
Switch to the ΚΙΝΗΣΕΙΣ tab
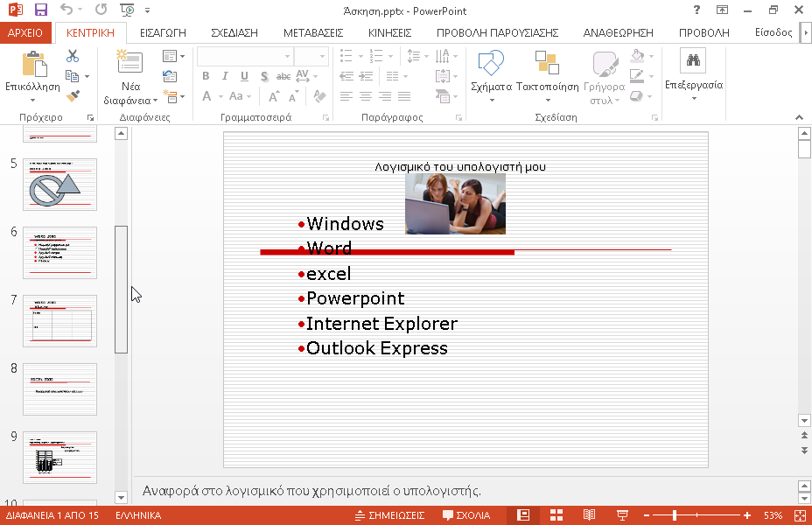[x=390, y=32]
